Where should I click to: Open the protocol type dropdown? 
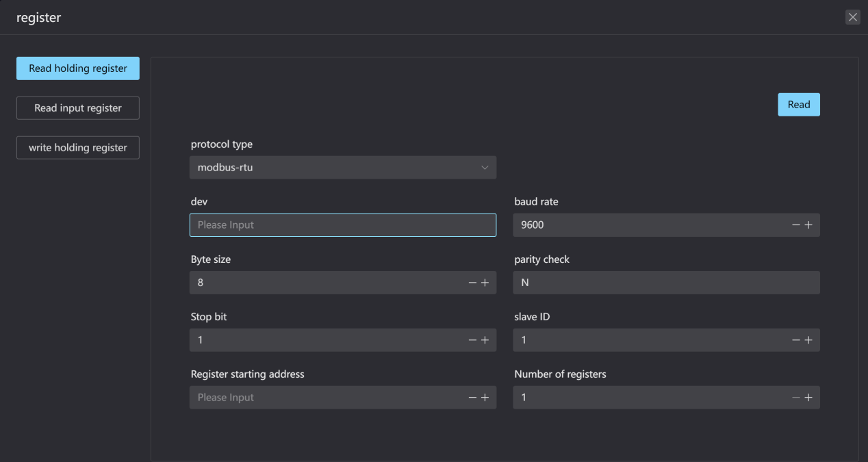[x=343, y=168]
